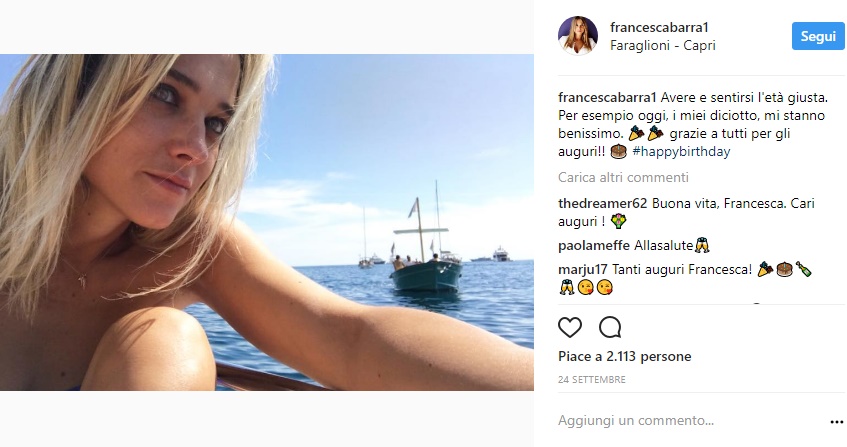View the Piace a 2.113 persone likes list
The width and height of the screenshot is (847, 447).
[x=624, y=357]
